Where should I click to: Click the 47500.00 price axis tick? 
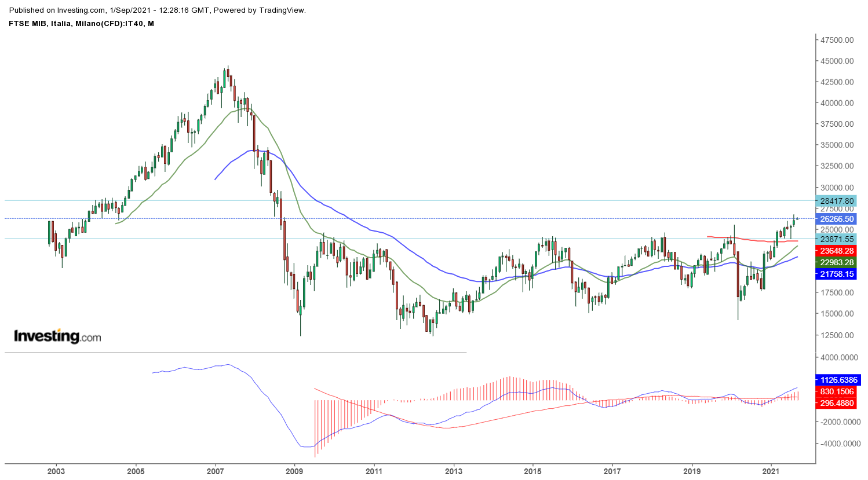[837, 40]
